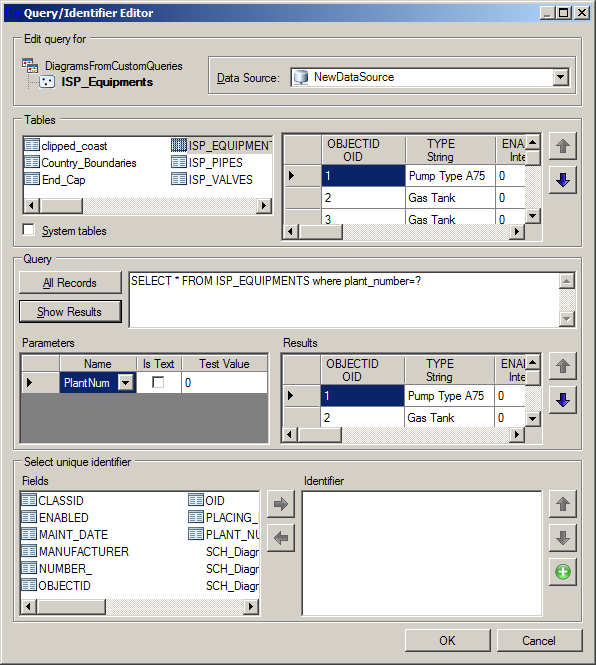Select the PLANT_NU field in Fields list

click(232, 535)
